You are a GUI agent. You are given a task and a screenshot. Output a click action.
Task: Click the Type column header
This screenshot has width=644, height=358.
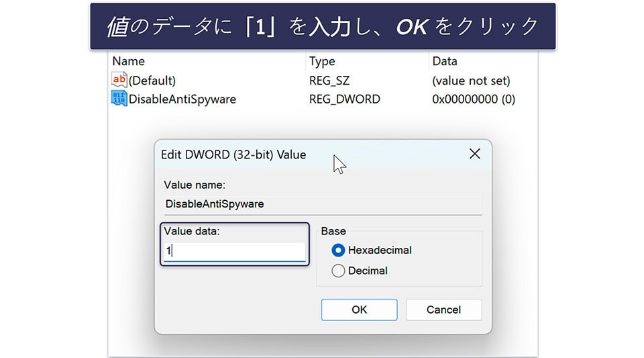(322, 61)
